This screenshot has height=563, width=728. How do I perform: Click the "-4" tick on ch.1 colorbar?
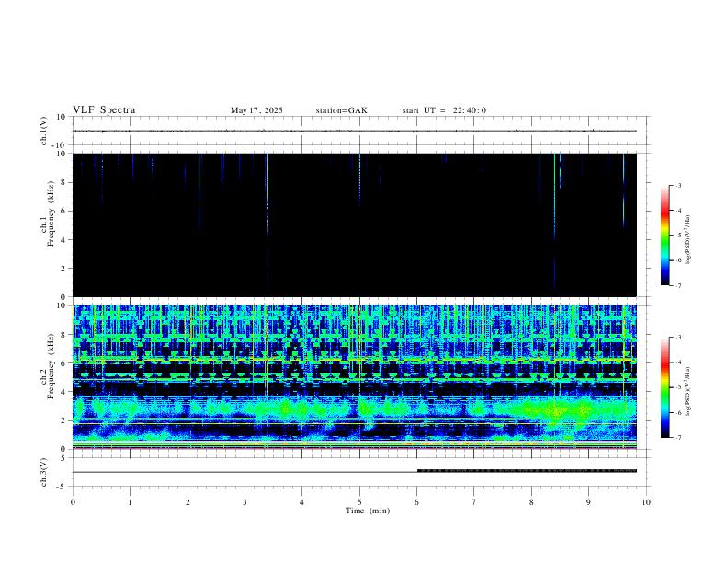click(x=677, y=211)
